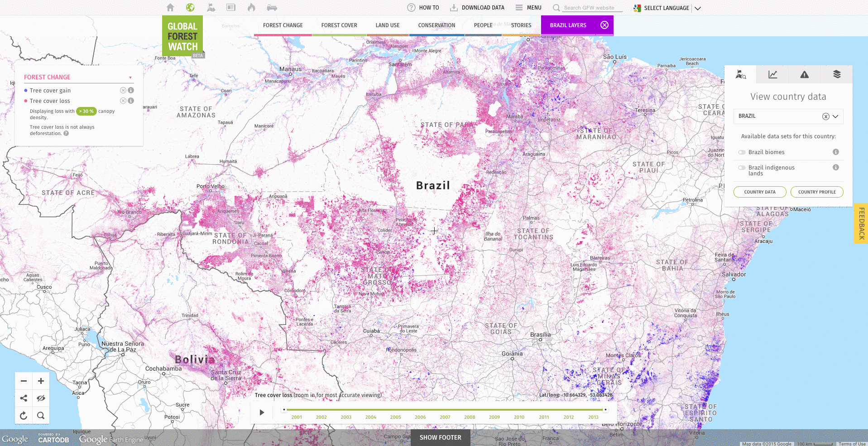The image size is (868, 446).
Task: Open the map search magnifier
Action: tap(41, 416)
